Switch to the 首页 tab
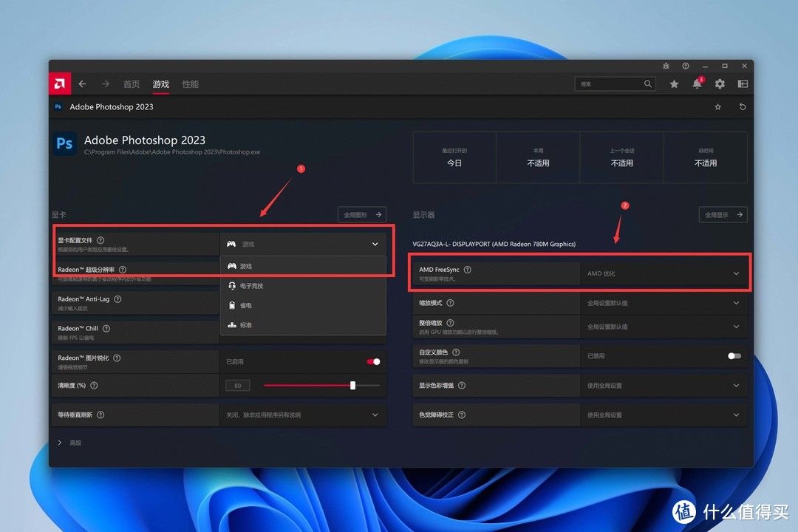 click(x=132, y=84)
